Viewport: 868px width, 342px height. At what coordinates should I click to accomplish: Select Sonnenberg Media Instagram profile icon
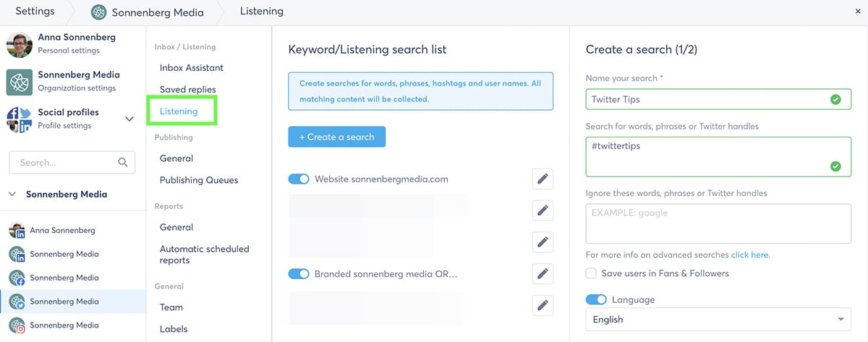(x=17, y=325)
